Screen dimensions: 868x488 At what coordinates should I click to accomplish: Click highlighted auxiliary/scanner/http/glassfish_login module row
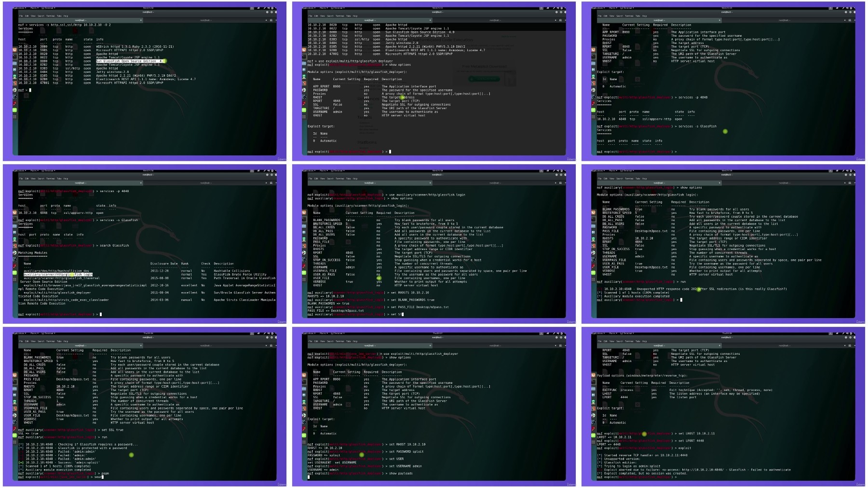click(x=58, y=275)
